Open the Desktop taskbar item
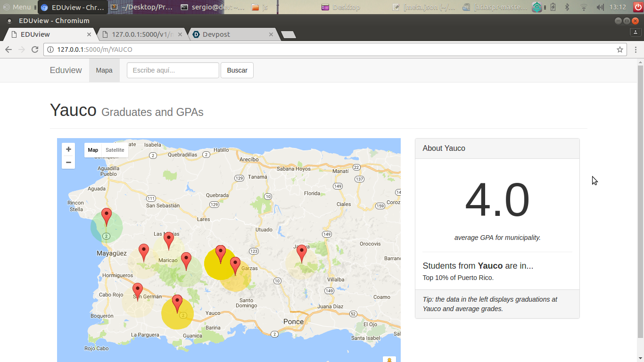The height and width of the screenshot is (362, 644). pyautogui.click(x=354, y=7)
